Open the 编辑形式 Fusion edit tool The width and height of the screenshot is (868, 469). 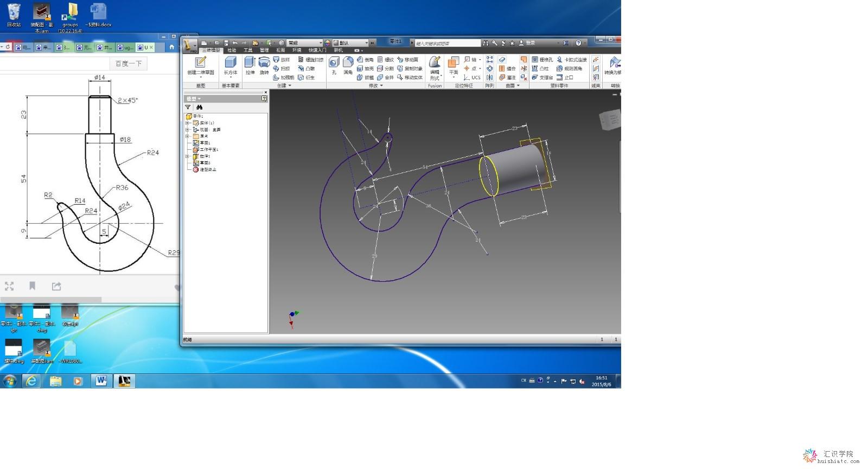435,68
